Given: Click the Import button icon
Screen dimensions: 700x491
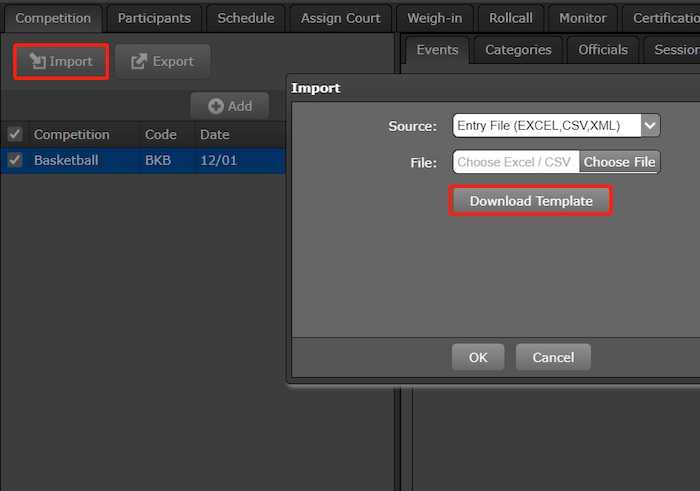Looking at the screenshot, I should [x=38, y=62].
